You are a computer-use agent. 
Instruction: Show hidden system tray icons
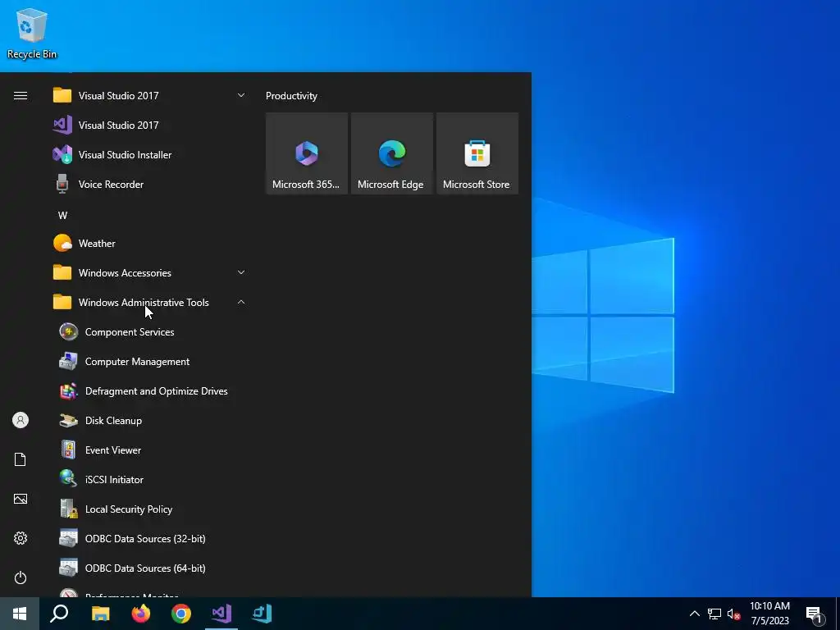pos(694,614)
